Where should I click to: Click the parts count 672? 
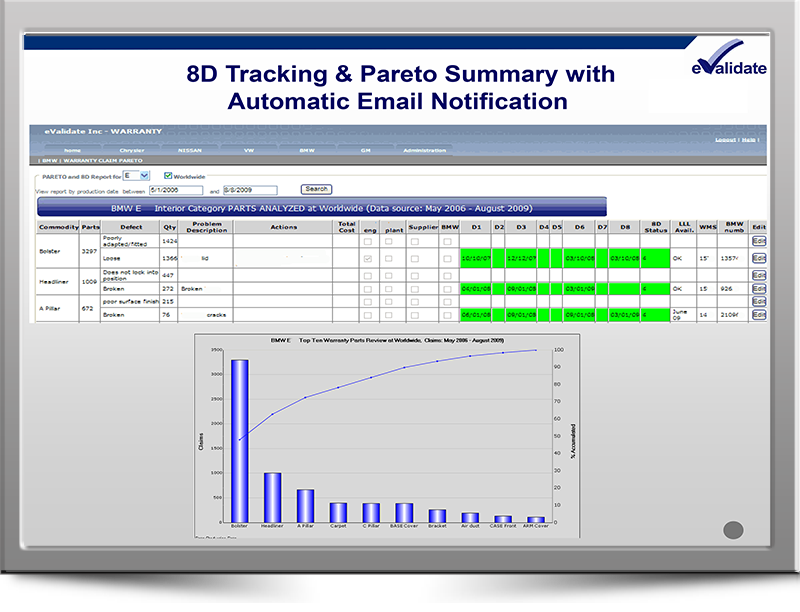point(87,308)
